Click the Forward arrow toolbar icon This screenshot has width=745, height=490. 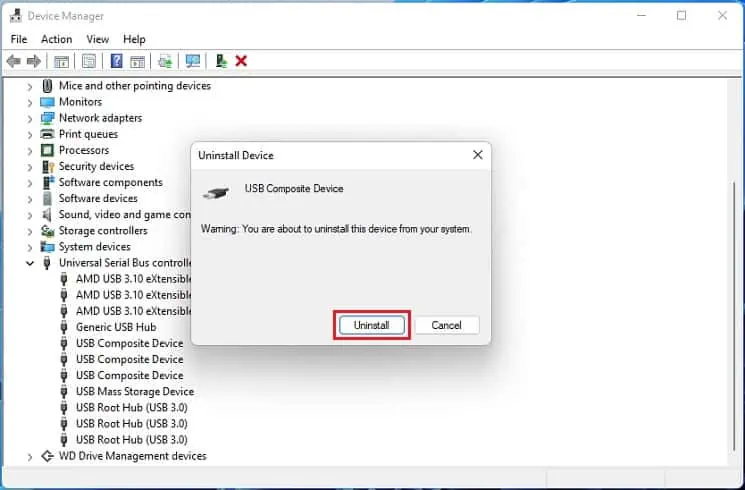coord(34,61)
